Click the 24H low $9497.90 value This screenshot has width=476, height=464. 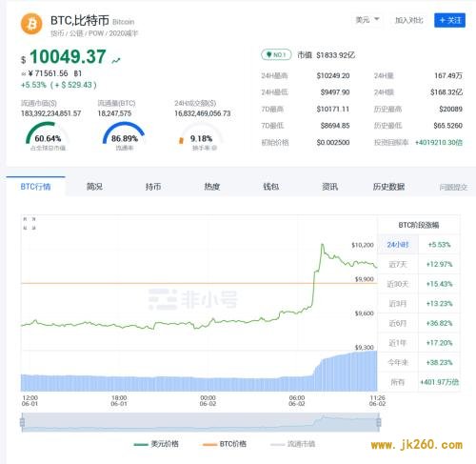pyautogui.click(x=335, y=92)
